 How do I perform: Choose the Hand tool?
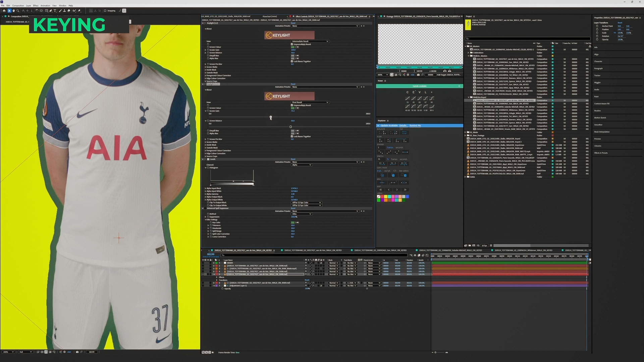(x=14, y=11)
